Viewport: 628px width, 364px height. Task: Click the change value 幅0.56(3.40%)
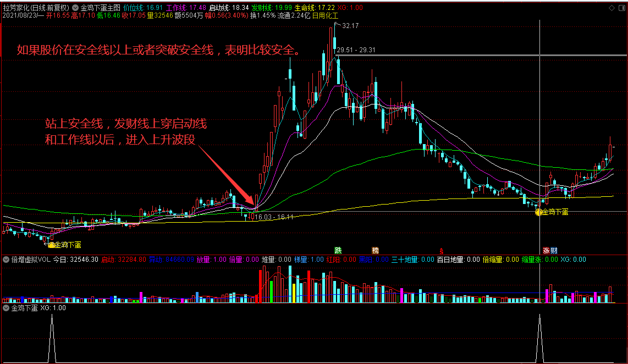(x=227, y=15)
